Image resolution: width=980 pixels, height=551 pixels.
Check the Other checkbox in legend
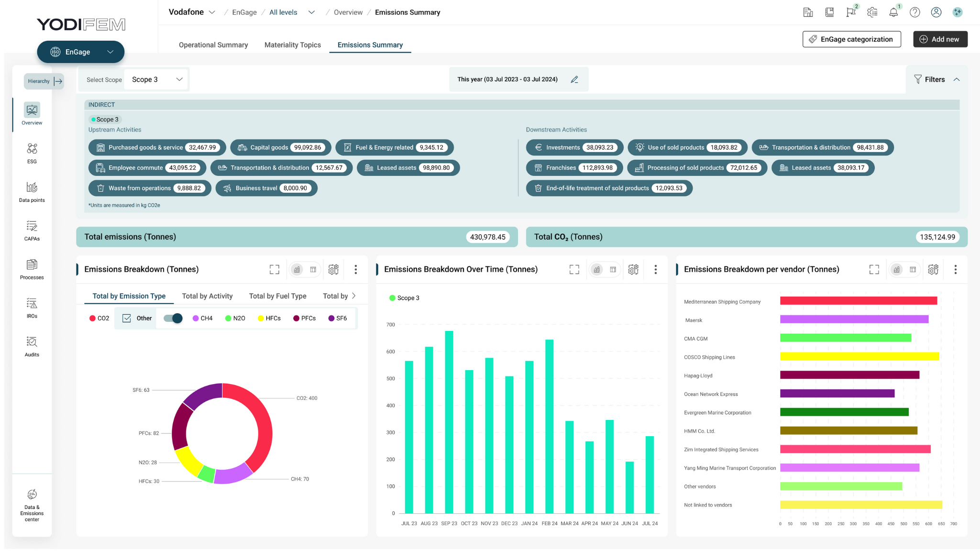point(127,318)
